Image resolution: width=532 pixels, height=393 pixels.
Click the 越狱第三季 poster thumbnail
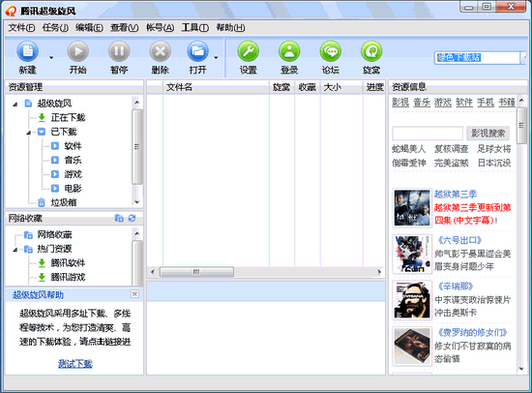click(x=412, y=207)
